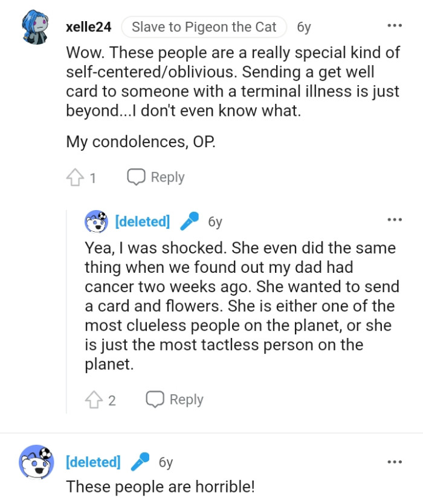This screenshot has width=423, height=504.
Task: Click the [deleted] username in nested reply
Action: (142, 222)
